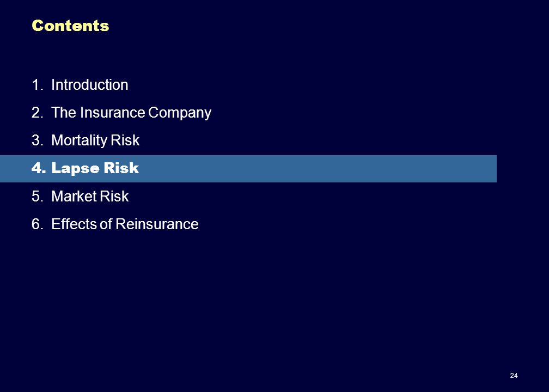Click the Contents slide title
This screenshot has width=549, height=392.
pos(70,26)
